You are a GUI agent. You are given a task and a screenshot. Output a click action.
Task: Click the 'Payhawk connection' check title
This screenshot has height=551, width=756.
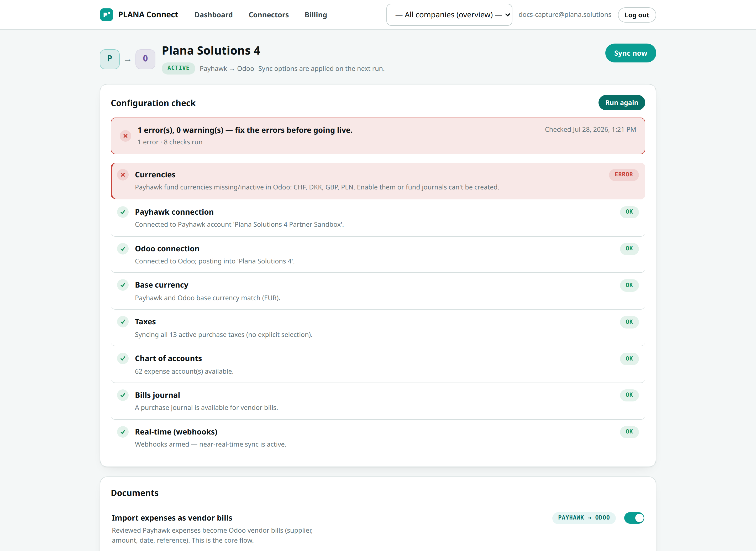[x=174, y=212]
